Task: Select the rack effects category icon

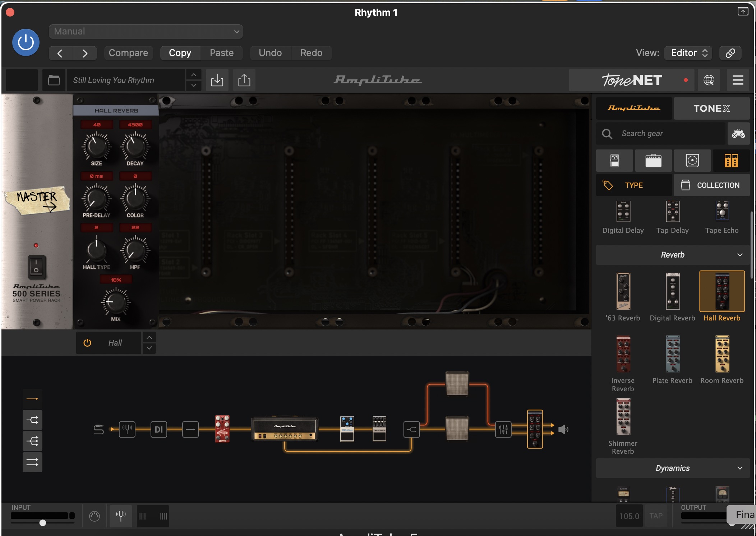Action: coord(731,160)
